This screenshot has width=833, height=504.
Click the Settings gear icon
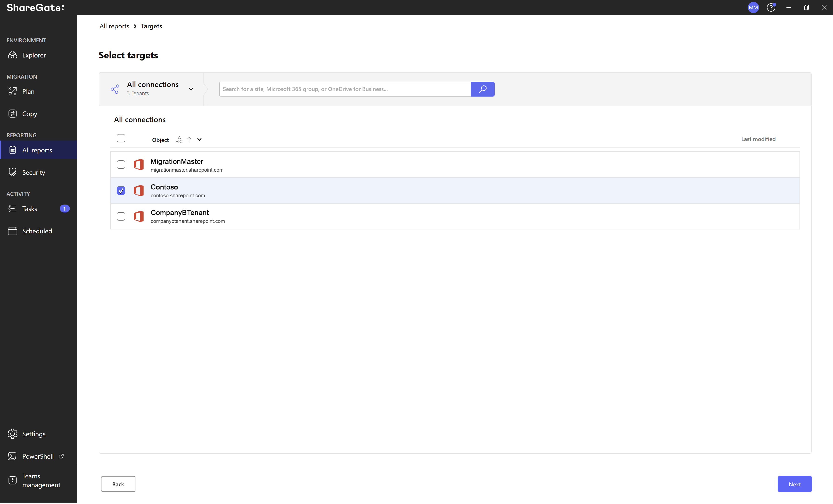[13, 434]
